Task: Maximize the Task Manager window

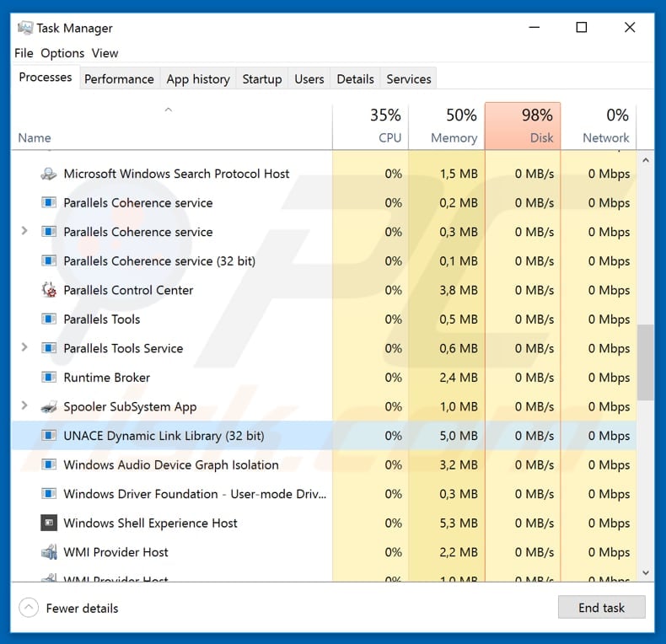Action: pos(582,27)
